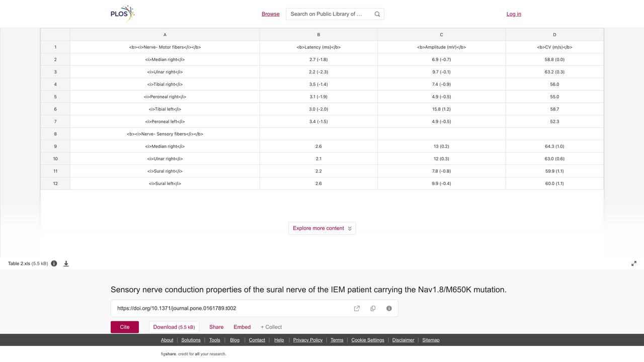644x362 pixels.
Task: Select column B header
Action: point(318,35)
